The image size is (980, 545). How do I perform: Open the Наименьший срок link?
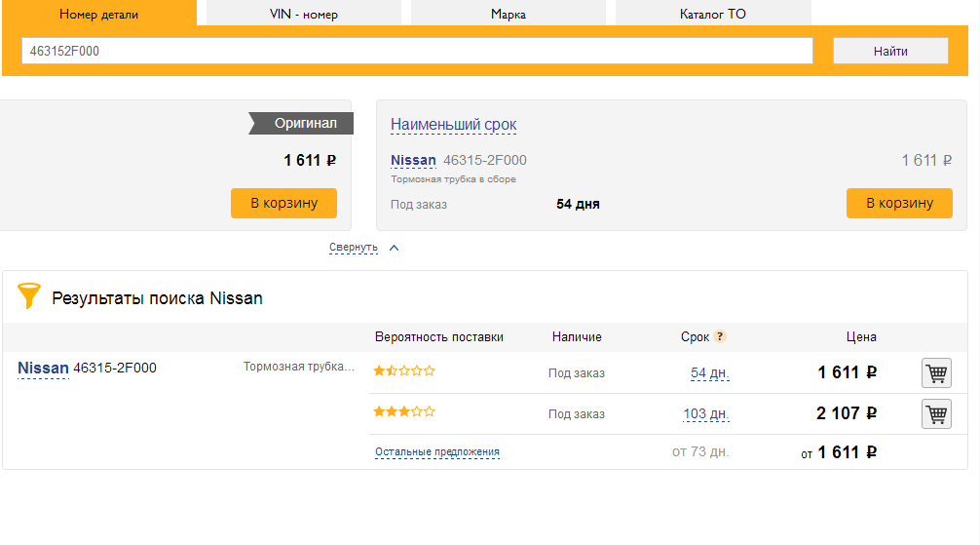(x=453, y=125)
